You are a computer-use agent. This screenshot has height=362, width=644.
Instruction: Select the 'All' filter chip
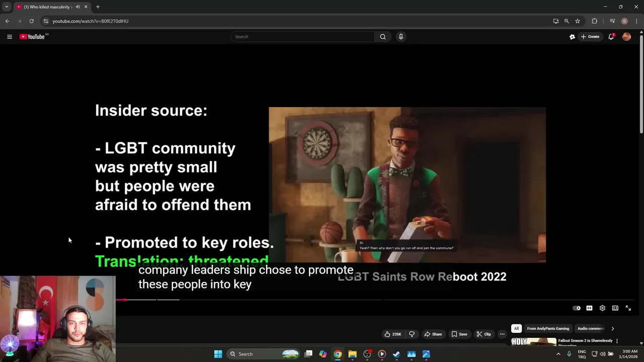tap(516, 328)
